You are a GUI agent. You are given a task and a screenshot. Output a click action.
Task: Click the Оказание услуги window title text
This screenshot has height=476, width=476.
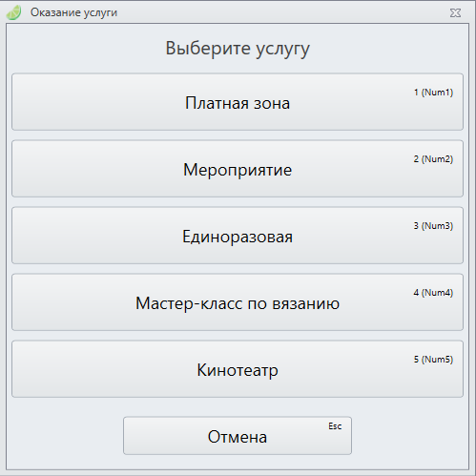(x=73, y=12)
